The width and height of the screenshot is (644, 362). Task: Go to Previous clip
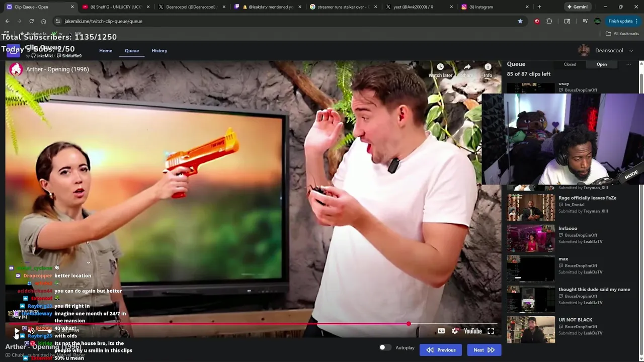tap(441, 350)
